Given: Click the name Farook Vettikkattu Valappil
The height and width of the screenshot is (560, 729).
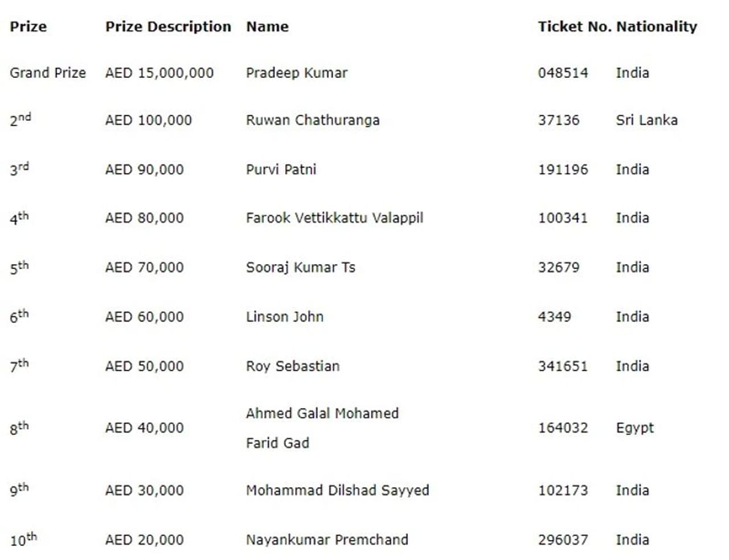Looking at the screenshot, I should pyautogui.click(x=334, y=218).
